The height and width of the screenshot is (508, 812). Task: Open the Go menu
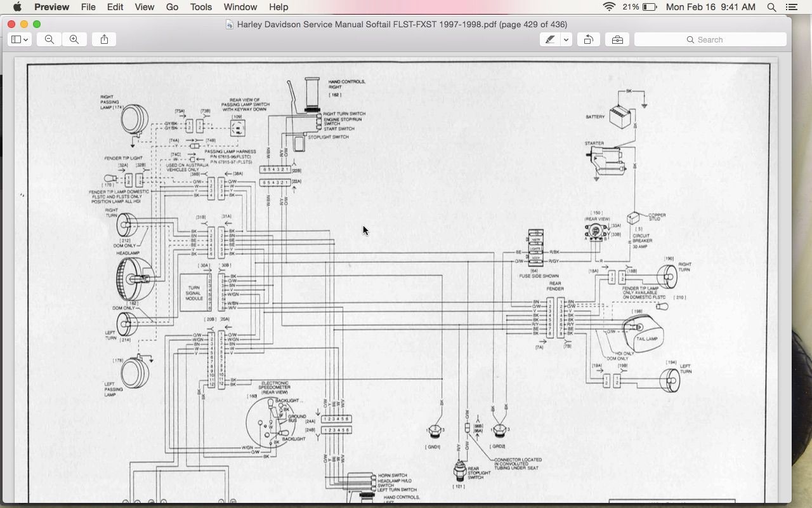pos(172,7)
